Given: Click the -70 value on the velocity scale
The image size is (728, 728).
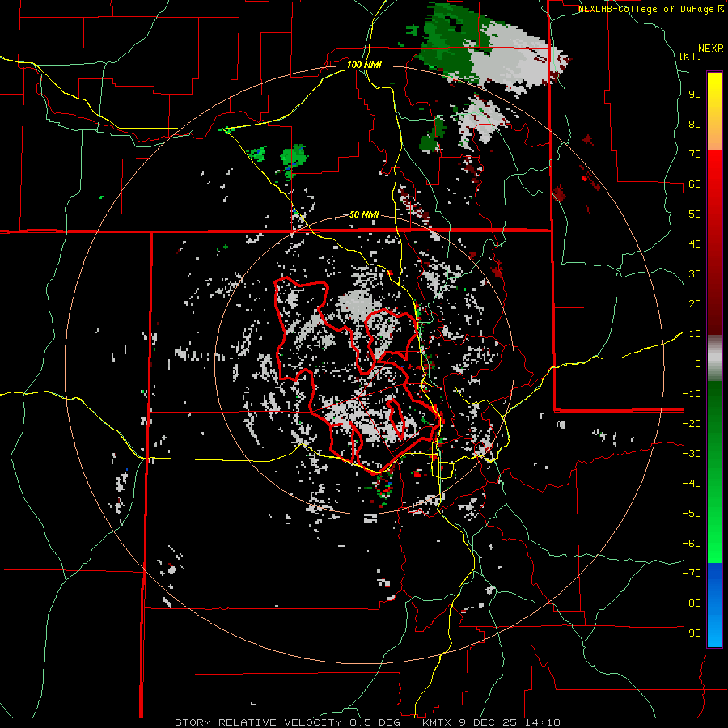Looking at the screenshot, I should click(x=692, y=574).
